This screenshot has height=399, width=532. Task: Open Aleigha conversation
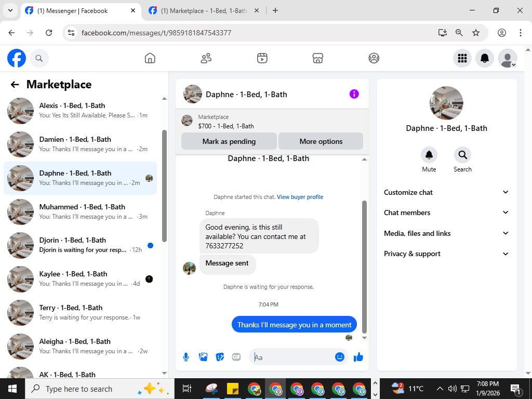(x=80, y=346)
